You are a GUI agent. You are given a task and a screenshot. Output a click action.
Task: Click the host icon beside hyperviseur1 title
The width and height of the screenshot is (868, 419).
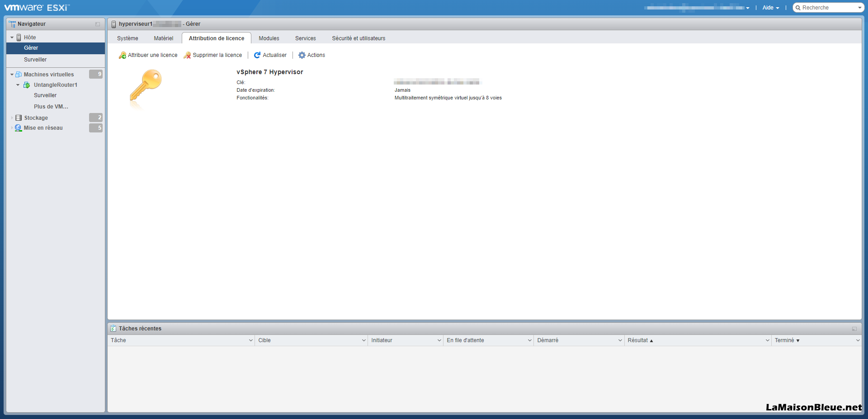click(x=113, y=24)
